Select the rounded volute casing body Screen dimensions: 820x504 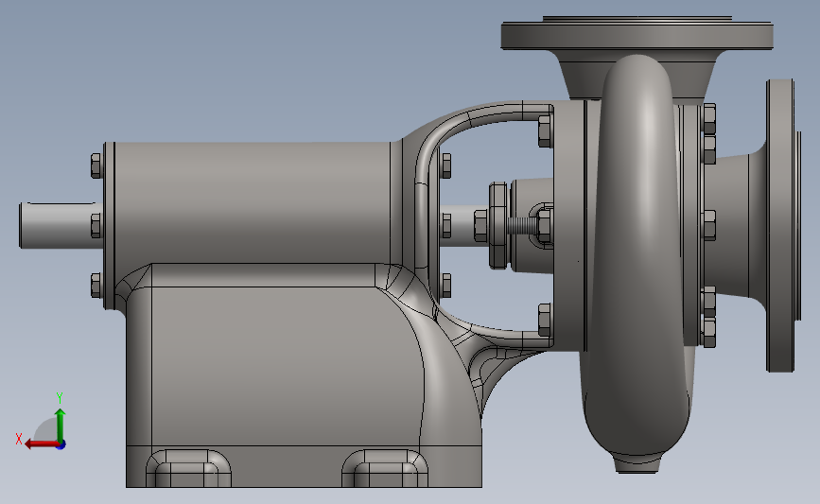(637, 256)
